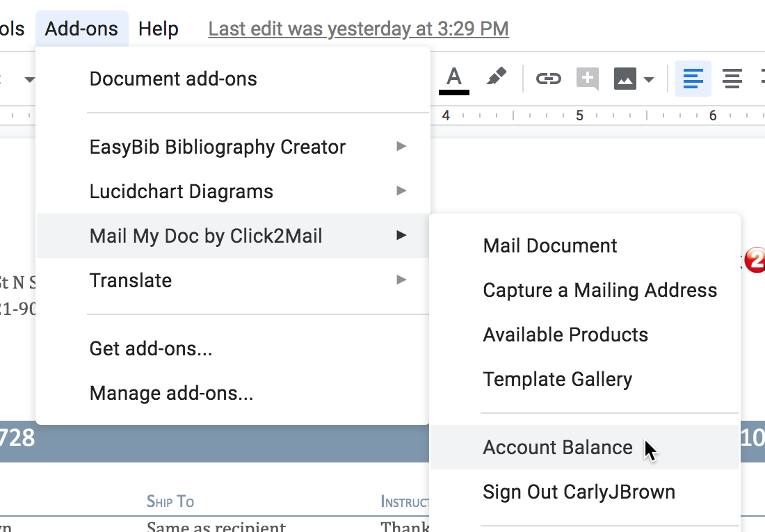The width and height of the screenshot is (765, 532).
Task: Click the 'Same as recipient' text
Action: tap(216, 526)
